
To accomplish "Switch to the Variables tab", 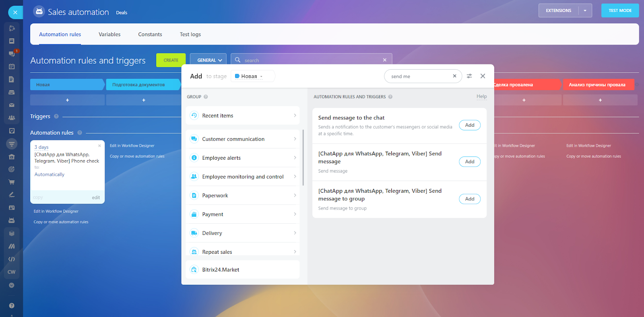I will click(109, 34).
